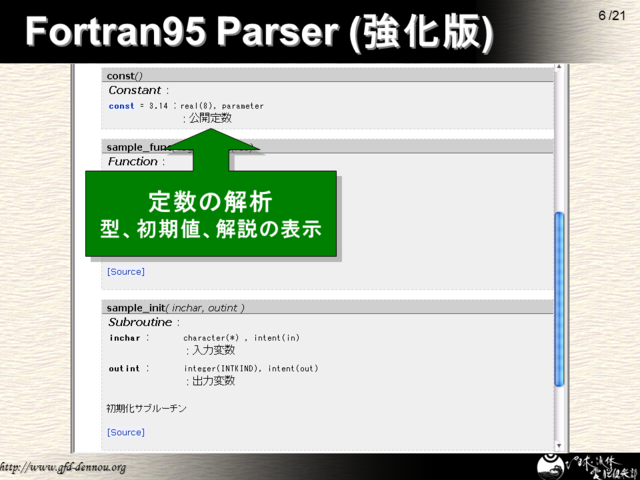640x480 pixels.
Task: Click the integer(INTKIND) intent(out) type text
Action: point(250,368)
